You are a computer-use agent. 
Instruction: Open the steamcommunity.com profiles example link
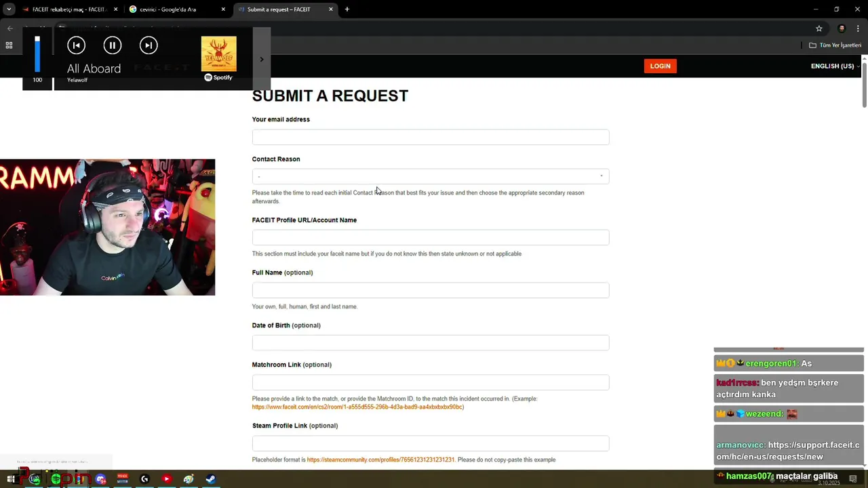tap(380, 460)
